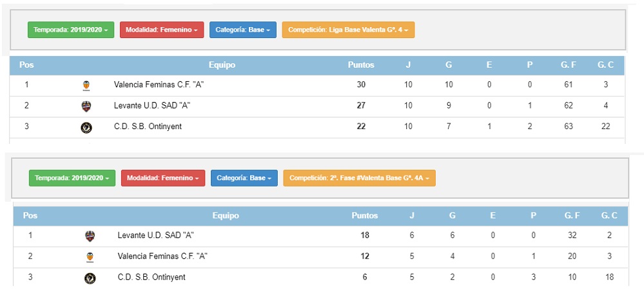The width and height of the screenshot is (644, 302).
Task: Click Levante crest icon in bottom table
Action: (90, 236)
